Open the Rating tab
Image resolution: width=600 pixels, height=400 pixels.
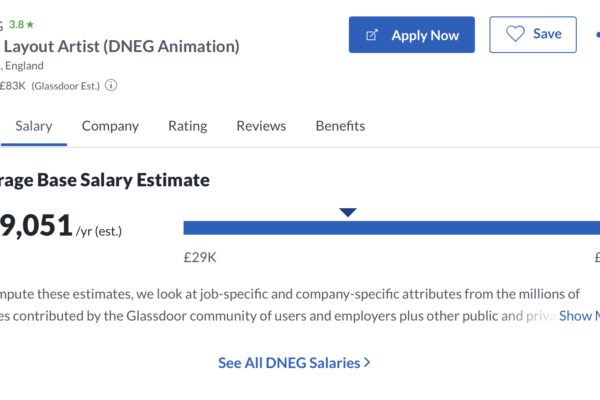(x=188, y=126)
